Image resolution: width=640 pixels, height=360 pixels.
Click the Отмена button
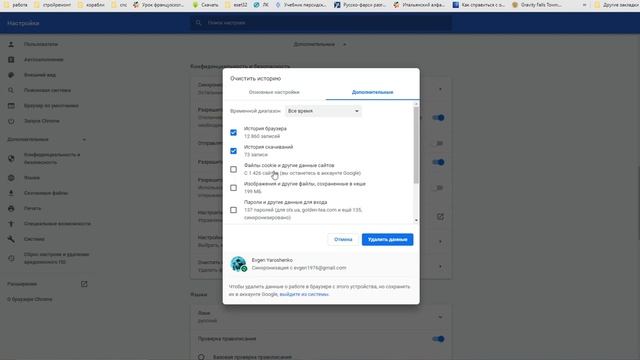coord(343,240)
